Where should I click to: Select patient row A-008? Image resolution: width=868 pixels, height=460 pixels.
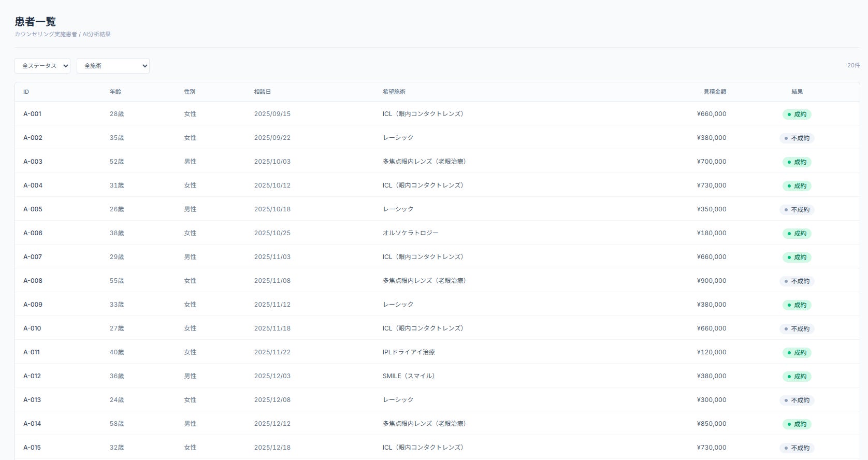click(x=437, y=280)
